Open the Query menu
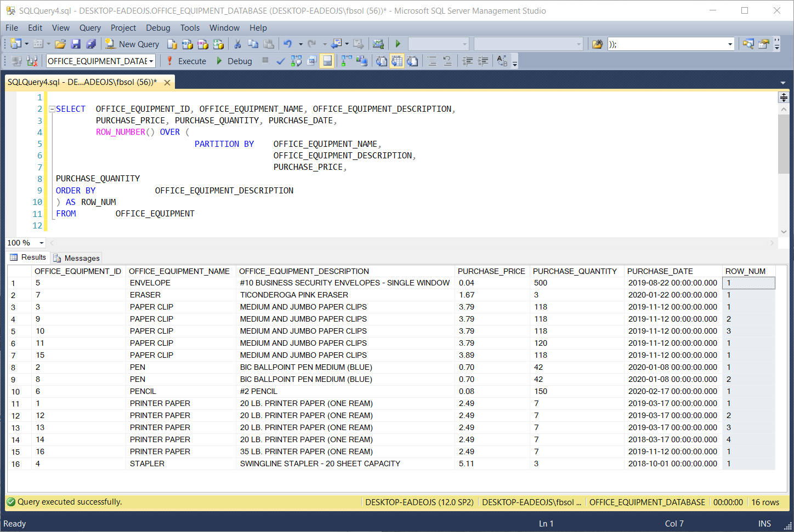Screen dimensions: 794x532 90,27
